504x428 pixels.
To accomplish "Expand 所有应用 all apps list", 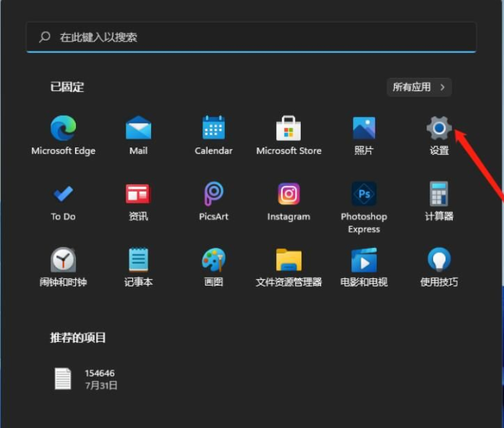I will (419, 87).
